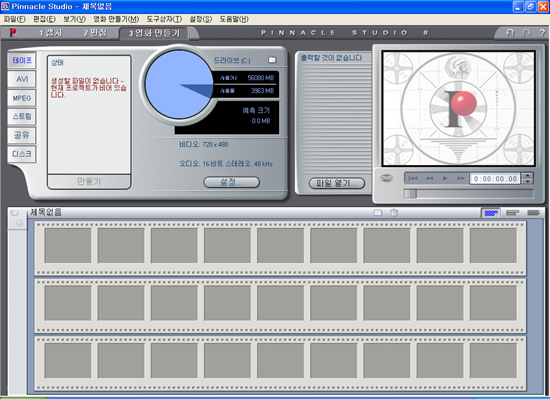
Task: Switch to the 2 편집 tab
Action: click(x=95, y=33)
